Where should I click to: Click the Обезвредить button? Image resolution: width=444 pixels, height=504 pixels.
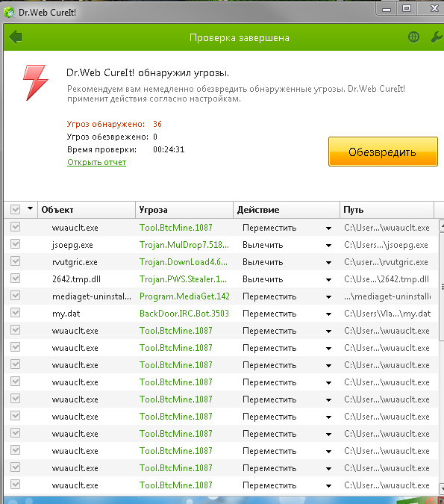pos(383,152)
